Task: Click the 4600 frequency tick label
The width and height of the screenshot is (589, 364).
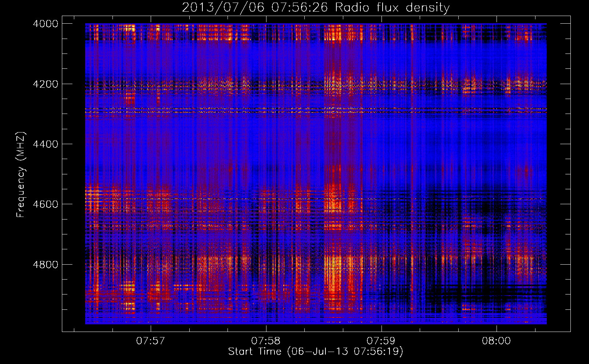Action: click(x=46, y=204)
